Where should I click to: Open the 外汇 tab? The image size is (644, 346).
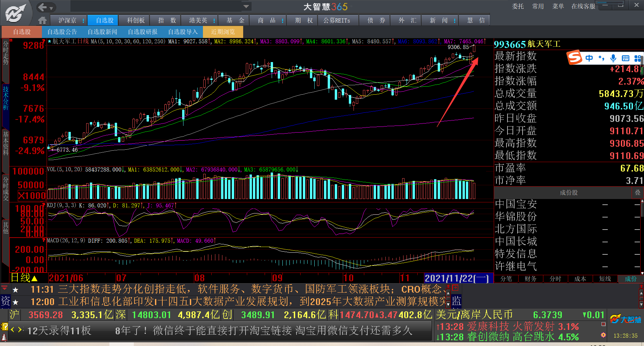coord(408,20)
